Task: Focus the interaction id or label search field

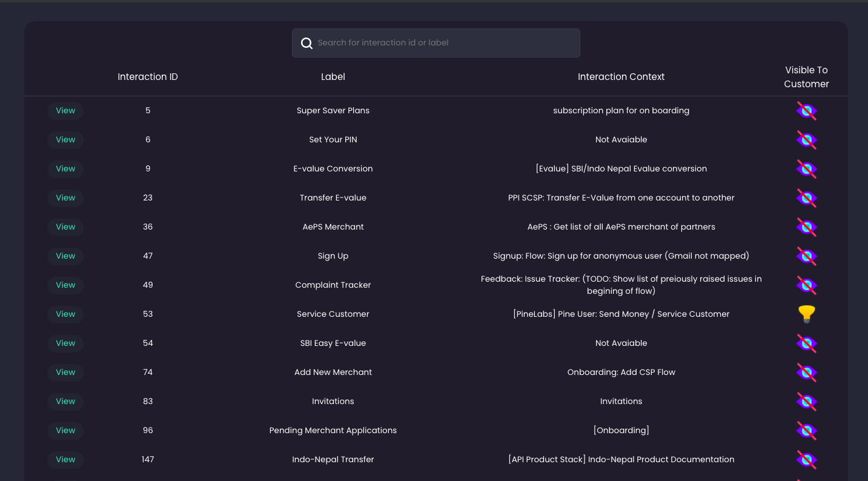Action: point(436,43)
